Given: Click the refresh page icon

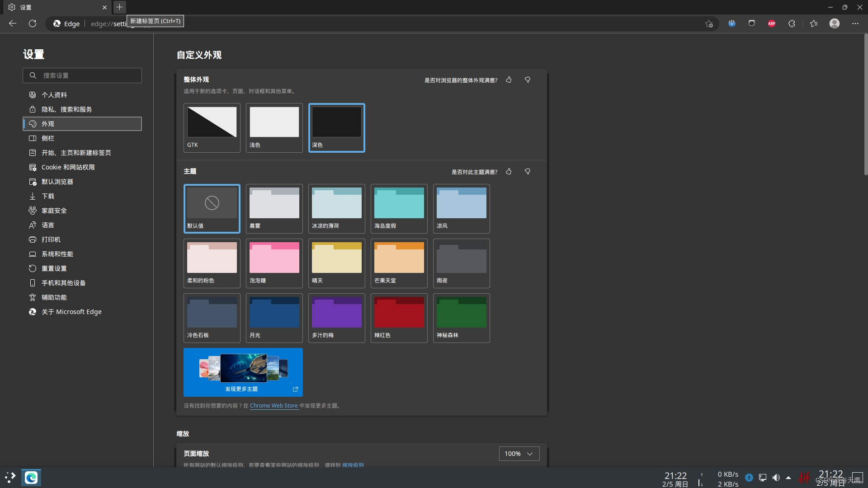Looking at the screenshot, I should coord(33,23).
